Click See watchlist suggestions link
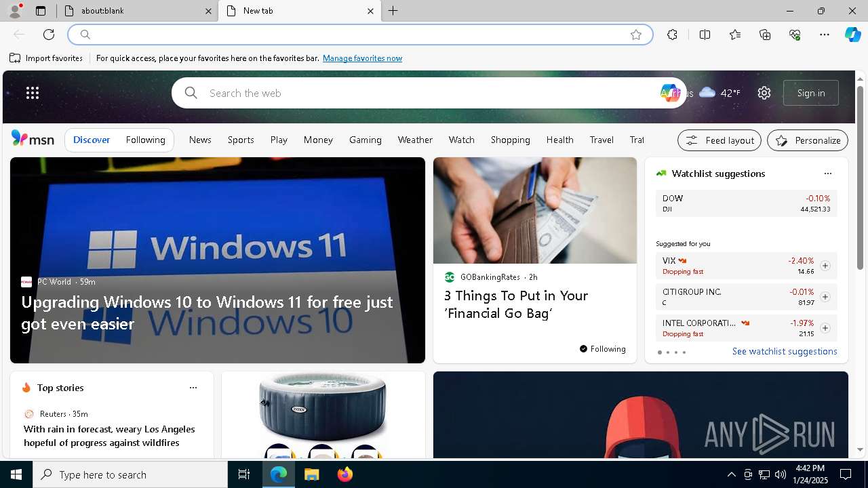868x488 pixels. (785, 351)
